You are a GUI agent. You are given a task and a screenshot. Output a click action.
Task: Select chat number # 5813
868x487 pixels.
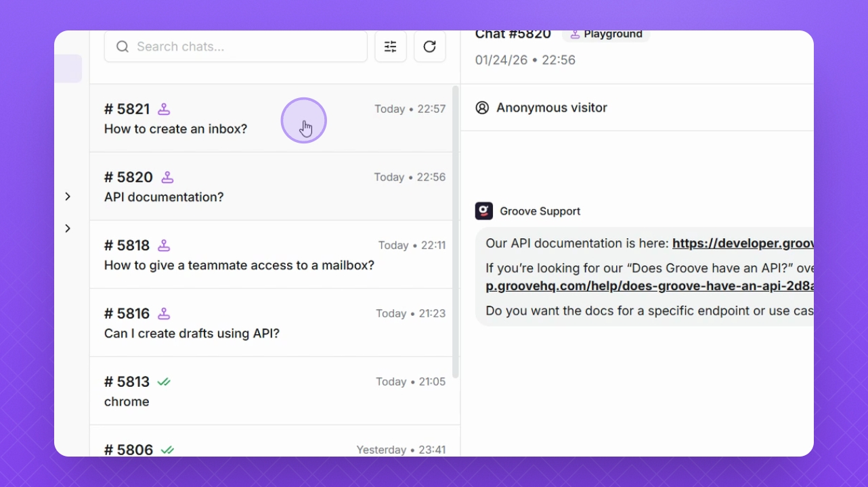click(x=127, y=382)
